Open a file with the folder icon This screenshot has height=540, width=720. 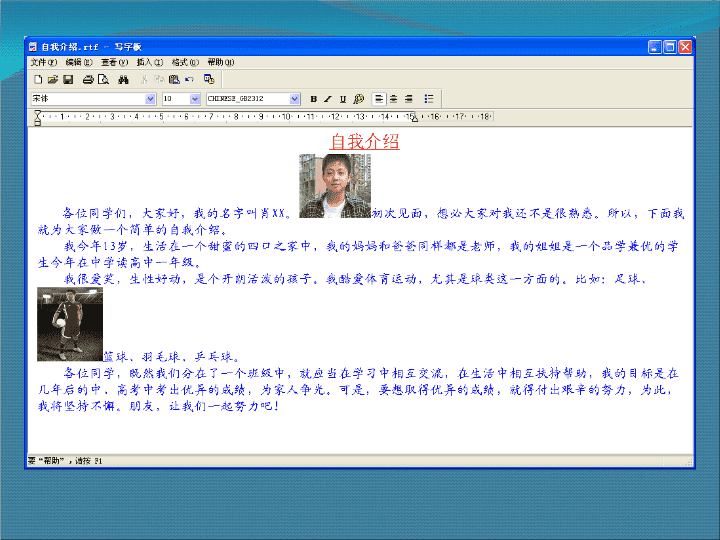(53, 79)
